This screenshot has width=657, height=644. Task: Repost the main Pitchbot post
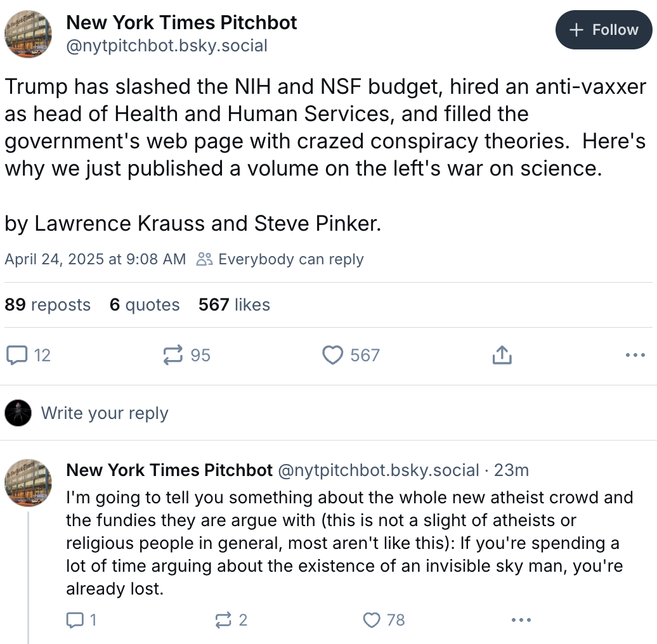(x=173, y=355)
